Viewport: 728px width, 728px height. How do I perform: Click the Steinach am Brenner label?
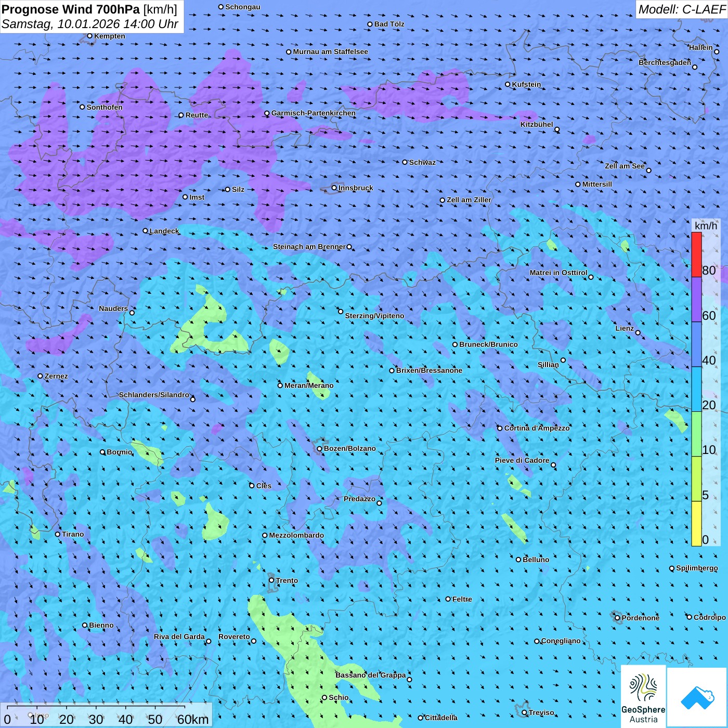tap(309, 246)
